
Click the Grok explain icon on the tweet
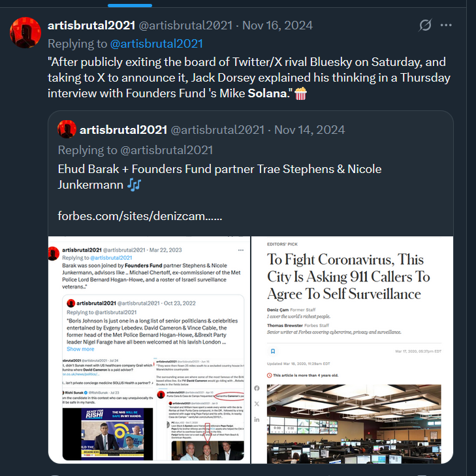tap(425, 25)
